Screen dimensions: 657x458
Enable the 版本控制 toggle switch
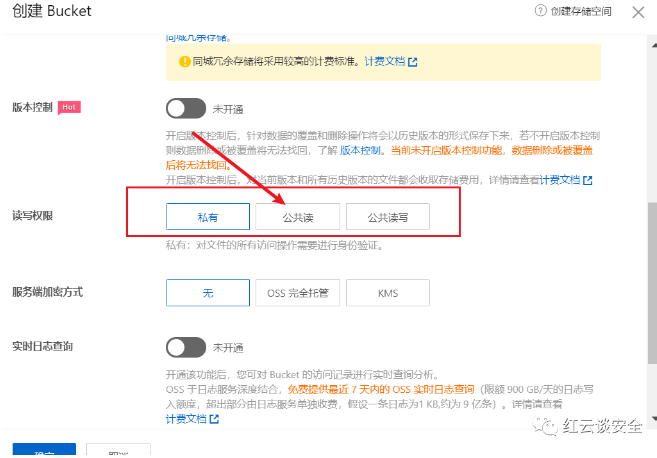coord(185,107)
